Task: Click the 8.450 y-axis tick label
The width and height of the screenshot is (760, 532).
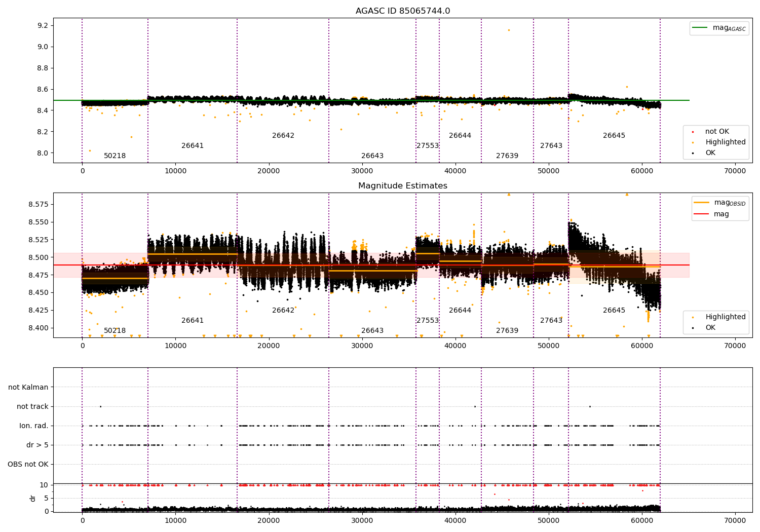Action: [x=39, y=293]
